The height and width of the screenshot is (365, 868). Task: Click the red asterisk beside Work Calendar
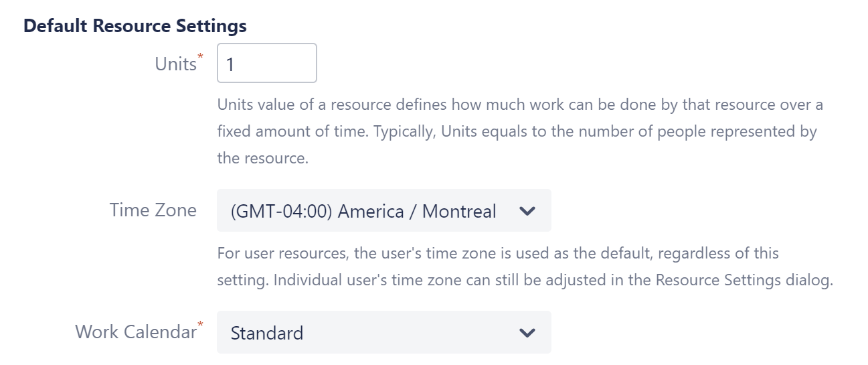[x=201, y=325]
